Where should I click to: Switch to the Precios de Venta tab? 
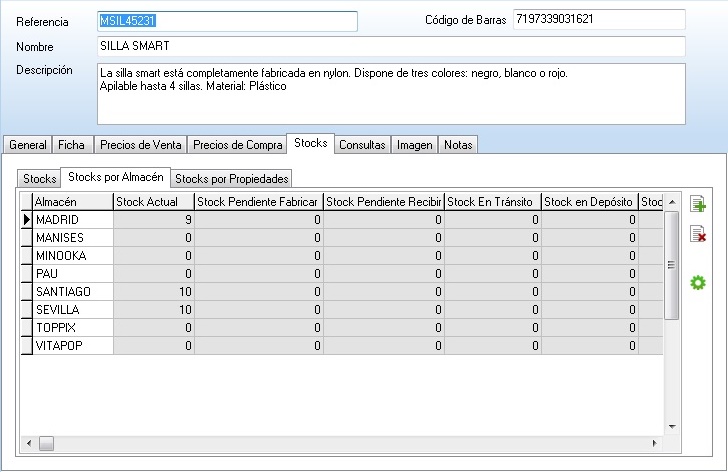(140, 145)
